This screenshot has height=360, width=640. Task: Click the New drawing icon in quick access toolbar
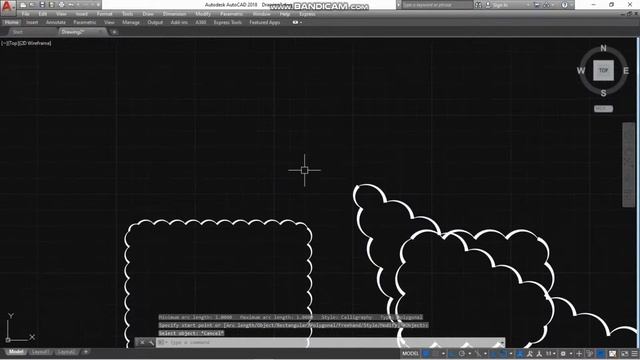pos(24,5)
